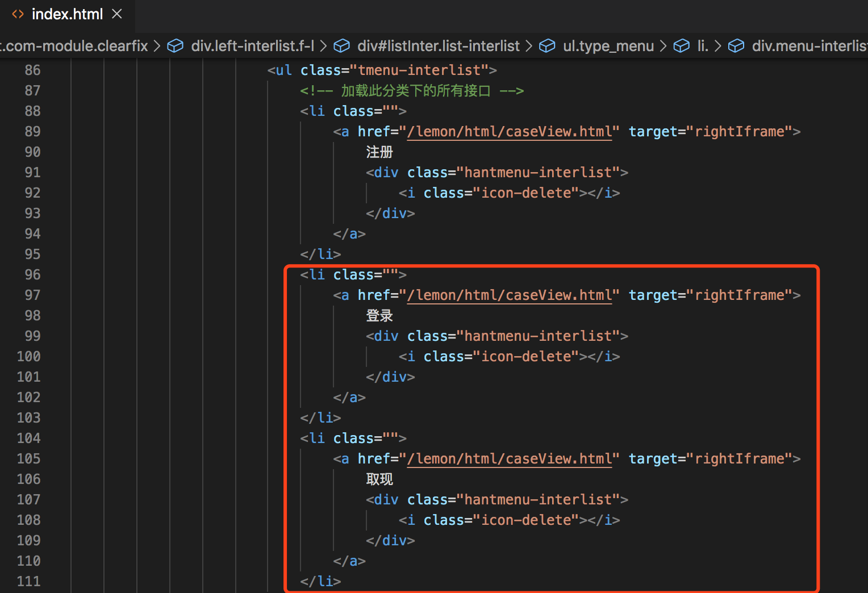Click the cube icon before the li. breadcrumb

tap(681, 46)
